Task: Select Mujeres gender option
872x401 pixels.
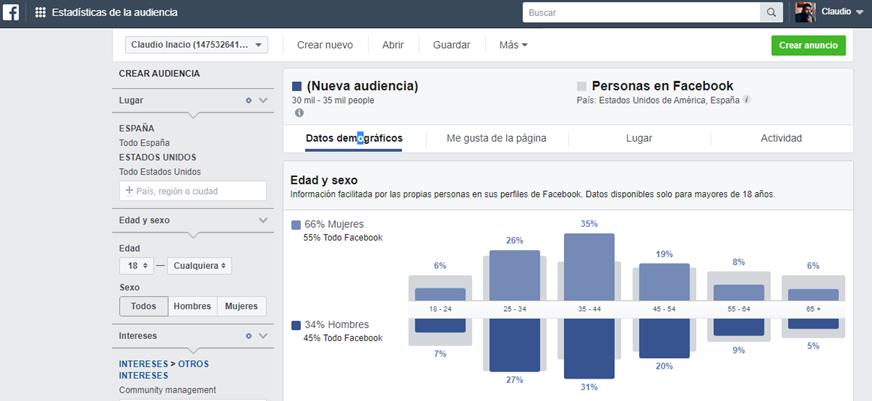Action: [241, 306]
